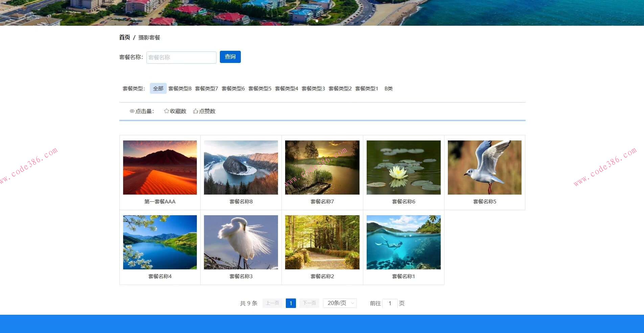Screen dimensions: 644x333
Task: Go back to 首页 via breadcrumb
Action: [x=124, y=37]
